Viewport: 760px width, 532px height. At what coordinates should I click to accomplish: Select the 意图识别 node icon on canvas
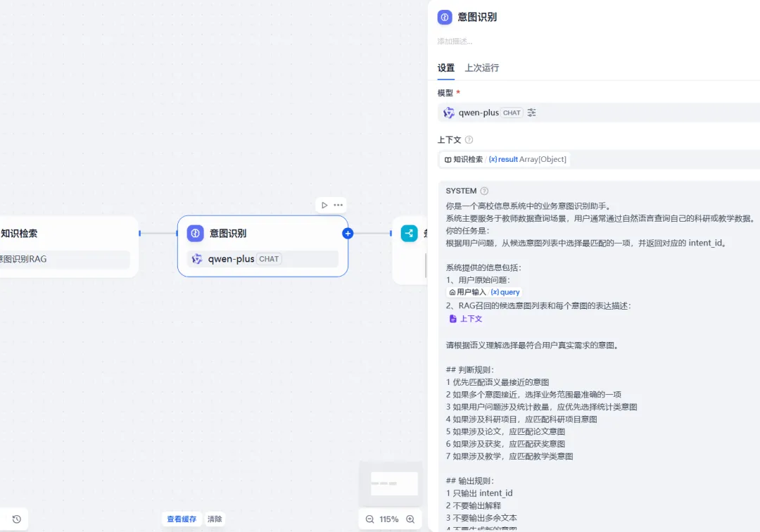[x=196, y=233]
